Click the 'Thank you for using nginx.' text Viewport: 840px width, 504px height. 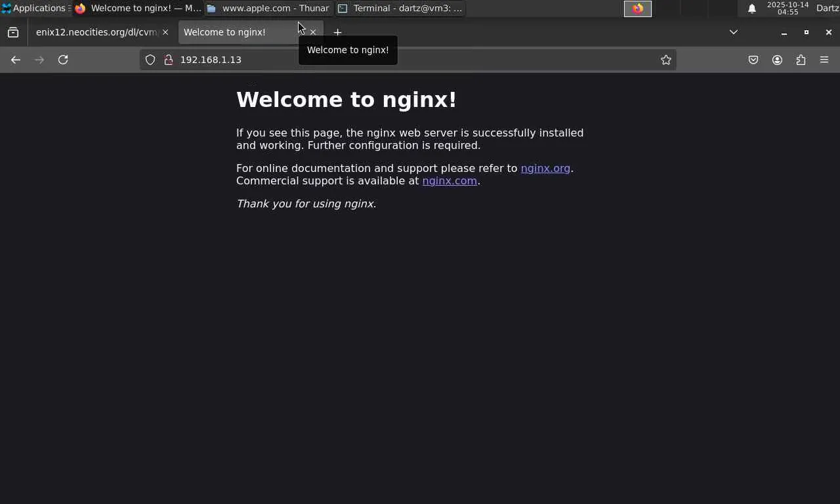click(306, 203)
